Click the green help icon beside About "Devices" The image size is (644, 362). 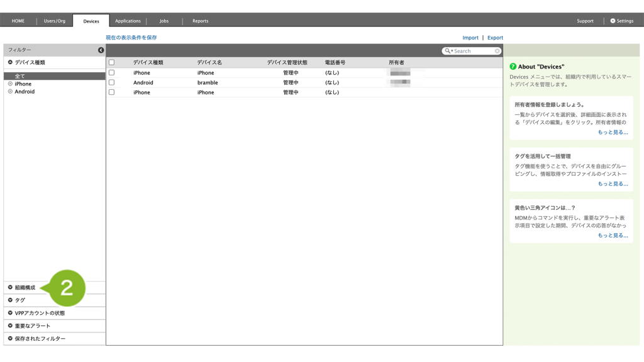pyautogui.click(x=513, y=67)
